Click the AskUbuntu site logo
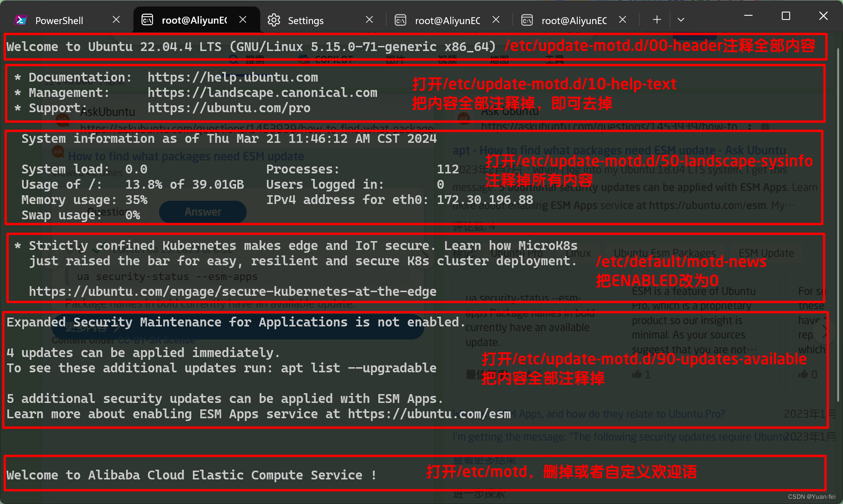This screenshot has height=504, width=843. (x=63, y=120)
